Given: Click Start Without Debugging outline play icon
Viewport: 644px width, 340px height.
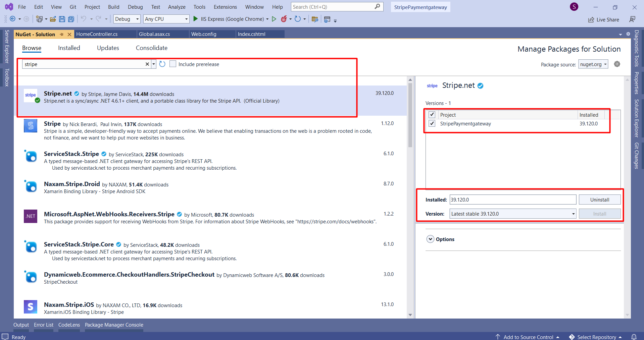Looking at the screenshot, I should click(274, 19).
